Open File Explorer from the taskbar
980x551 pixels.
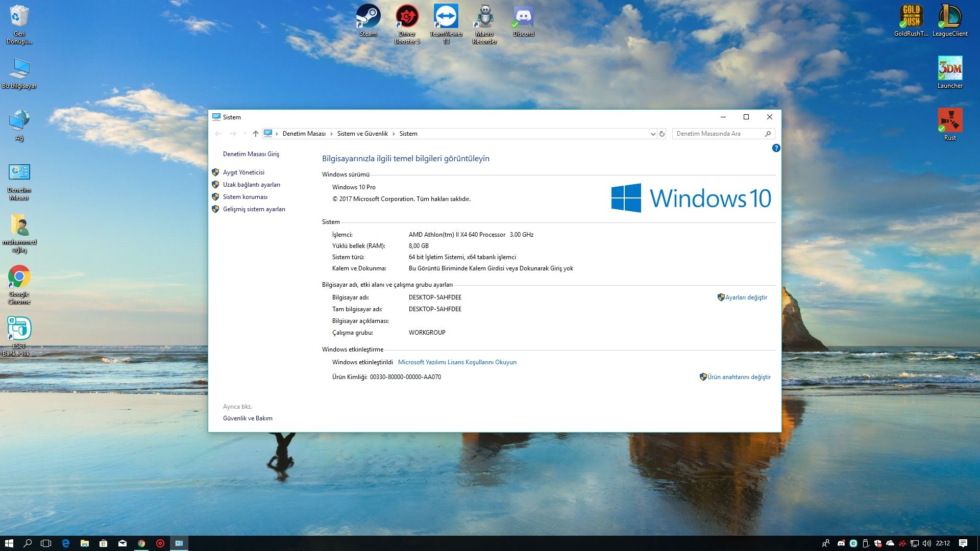tap(85, 543)
